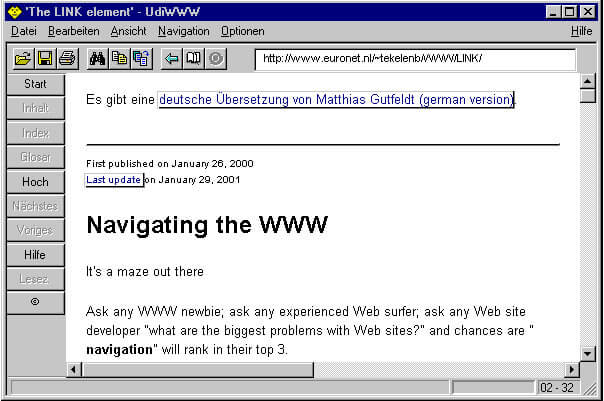This screenshot has height=401, width=604.
Task: Click the UdiWWW smiley icon in title bar
Action: pos(15,12)
